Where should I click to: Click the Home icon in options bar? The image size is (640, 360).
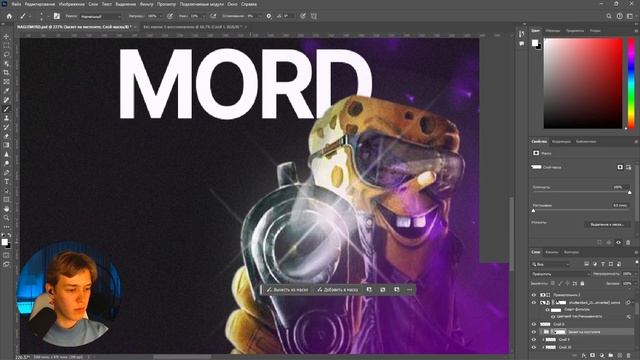click(x=9, y=16)
